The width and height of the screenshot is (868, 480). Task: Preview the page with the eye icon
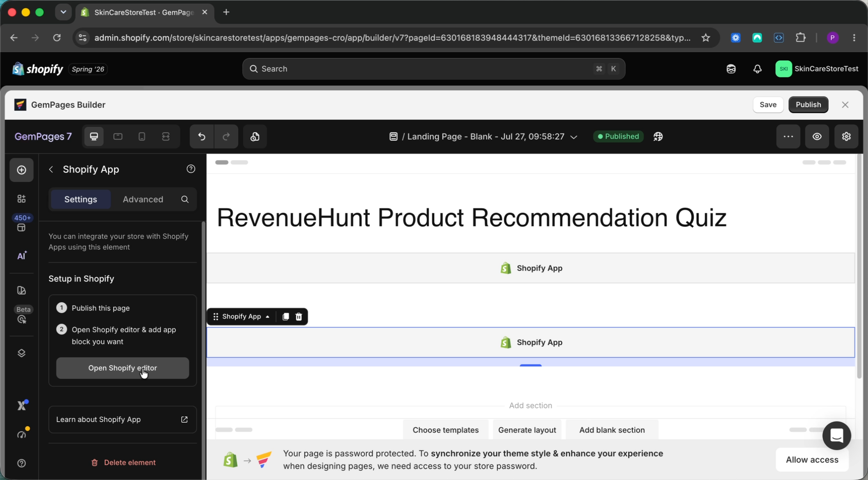coord(817,136)
